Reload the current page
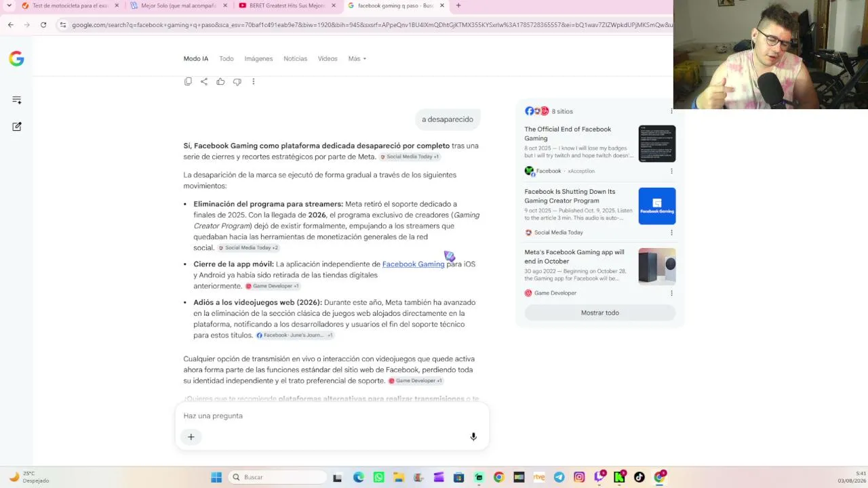The height and width of the screenshot is (488, 868). pos(43,25)
